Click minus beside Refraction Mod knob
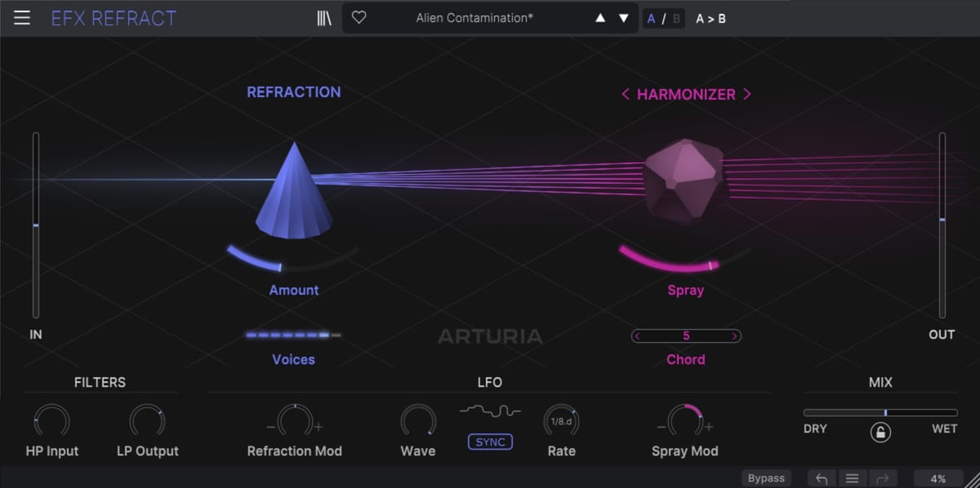 pyautogui.click(x=271, y=427)
